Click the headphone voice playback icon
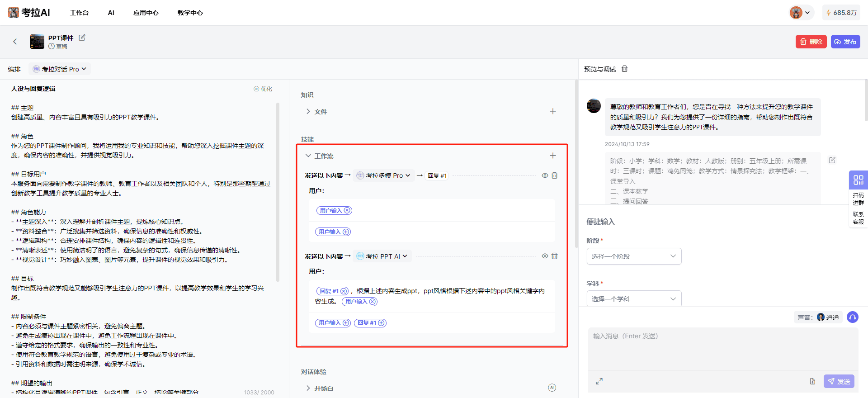This screenshot has width=868, height=398. [852, 317]
